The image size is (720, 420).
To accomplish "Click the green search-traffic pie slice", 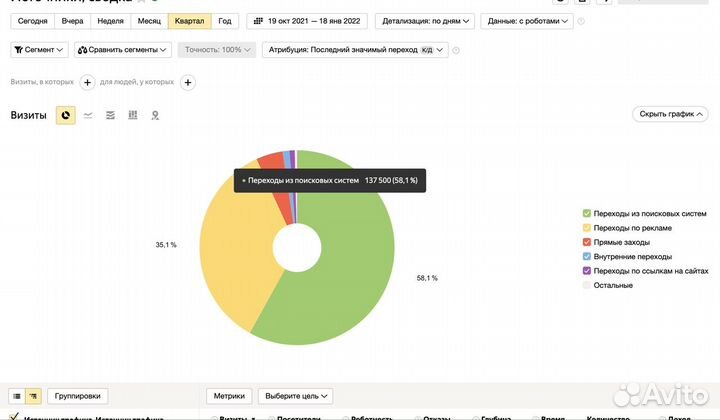I will coord(350,270).
